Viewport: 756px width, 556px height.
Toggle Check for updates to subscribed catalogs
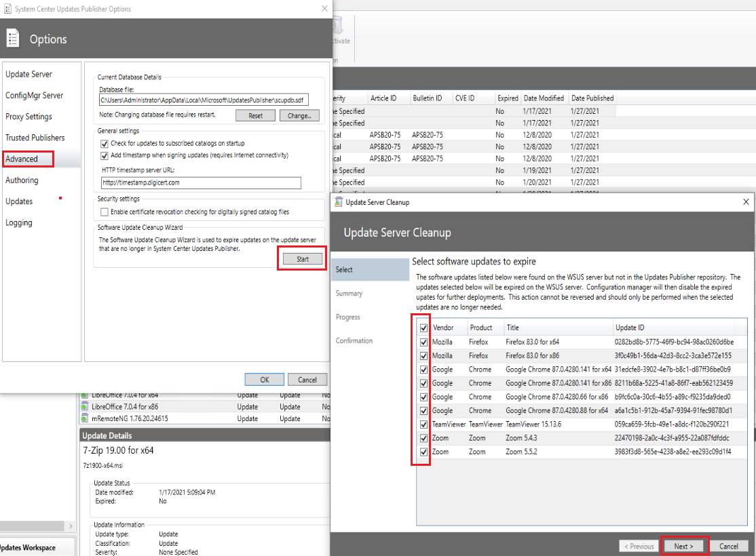click(104, 144)
